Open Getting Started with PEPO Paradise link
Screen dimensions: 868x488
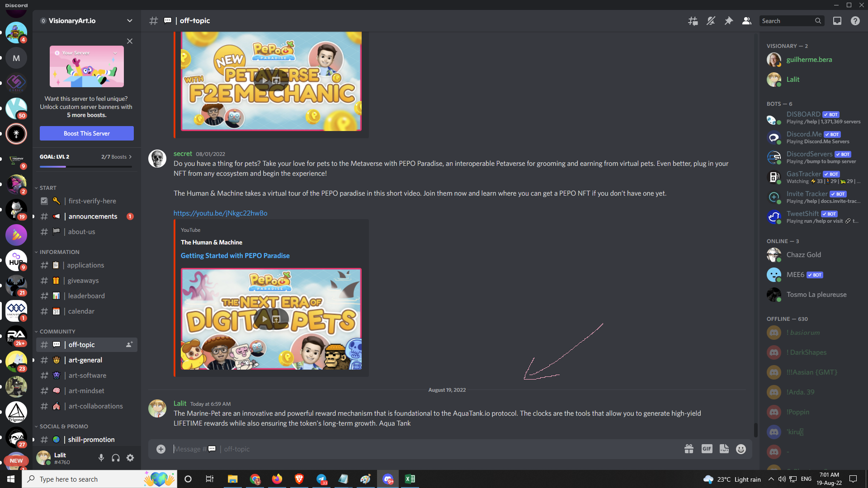(x=235, y=256)
